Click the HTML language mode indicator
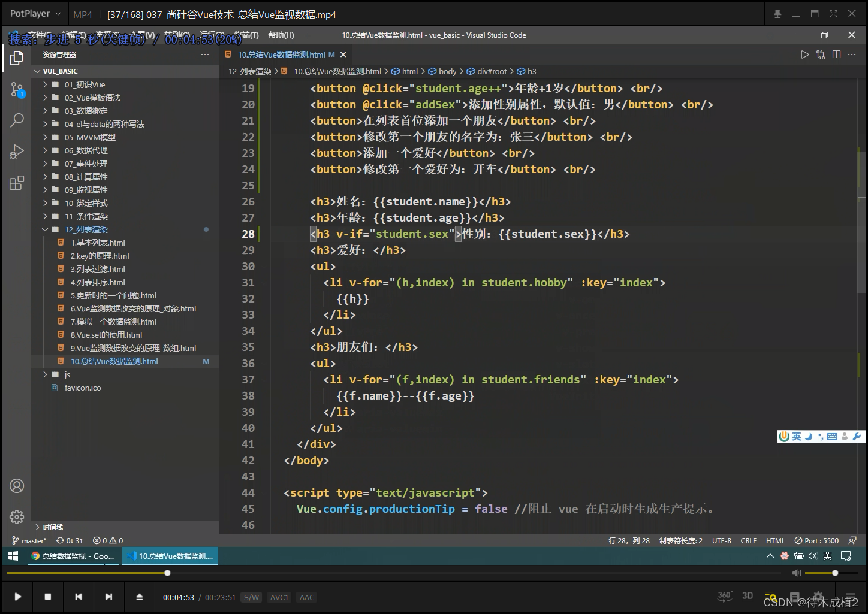 coord(775,540)
